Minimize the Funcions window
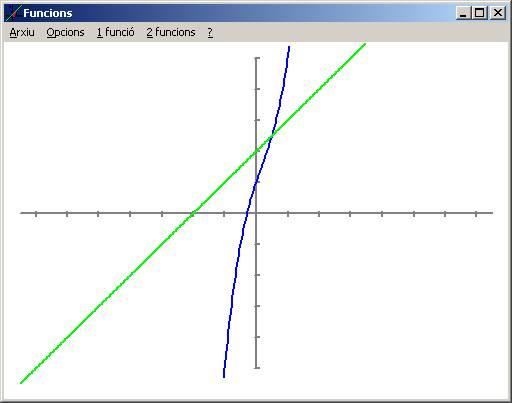512x403 pixels. [x=463, y=13]
